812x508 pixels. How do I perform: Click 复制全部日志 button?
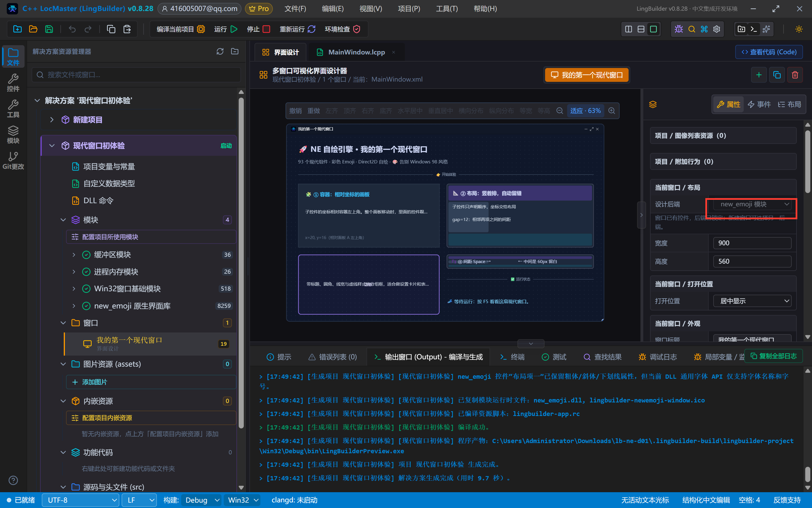point(773,356)
